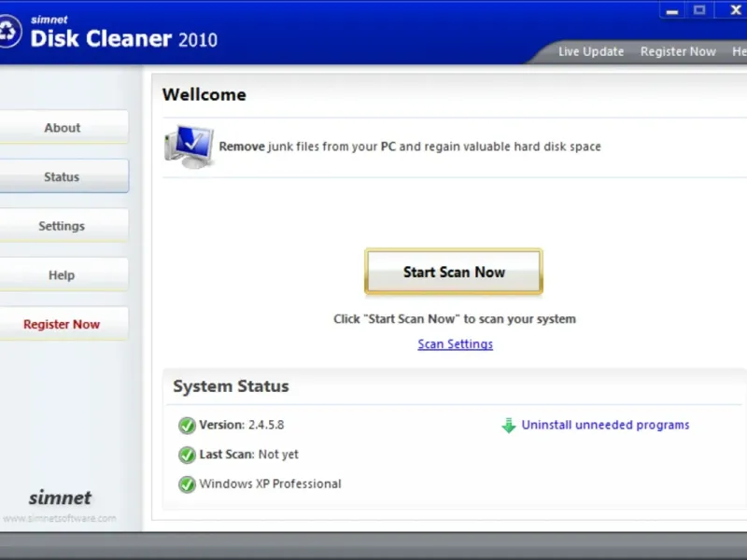Open Settings from the sidebar
Screen dimensions: 747x560
pos(63,226)
